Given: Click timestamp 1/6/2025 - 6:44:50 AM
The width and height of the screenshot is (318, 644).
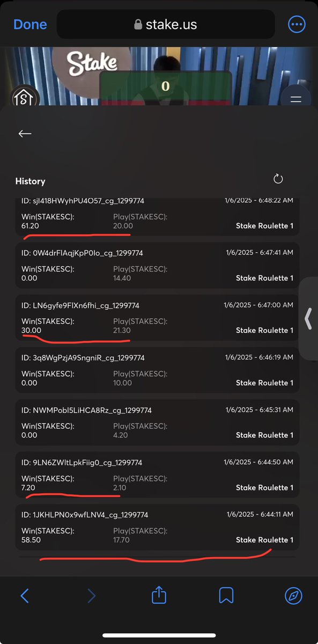Looking at the screenshot, I should 258,462.
